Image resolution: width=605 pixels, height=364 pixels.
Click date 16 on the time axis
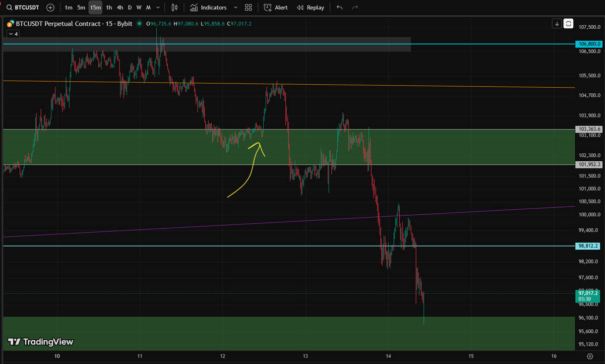553,356
